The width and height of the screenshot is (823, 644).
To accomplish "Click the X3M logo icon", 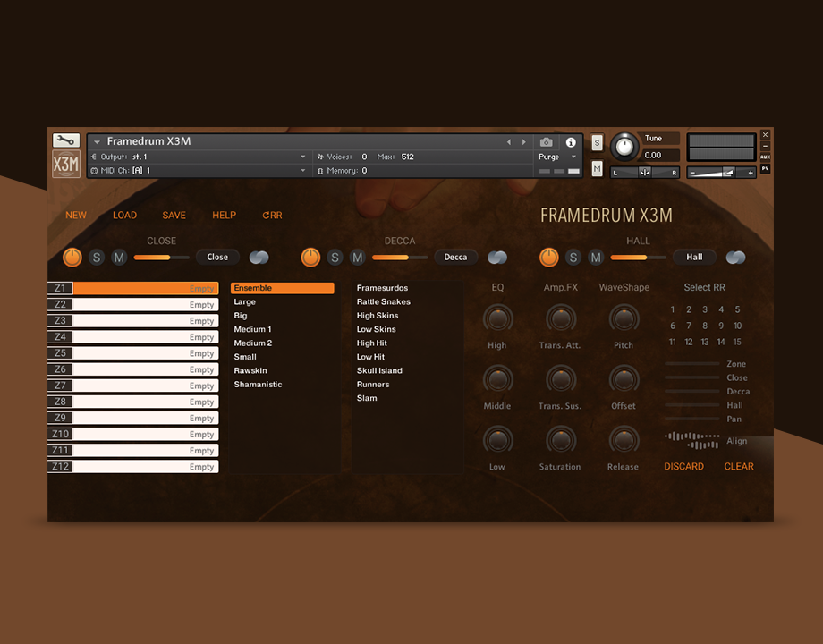I will tap(66, 165).
